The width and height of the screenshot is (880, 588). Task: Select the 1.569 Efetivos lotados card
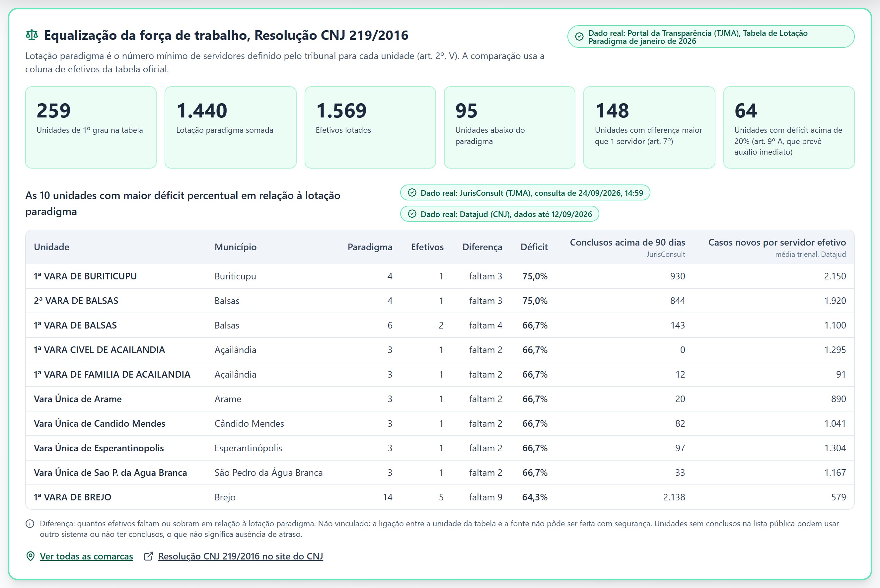[370, 127]
